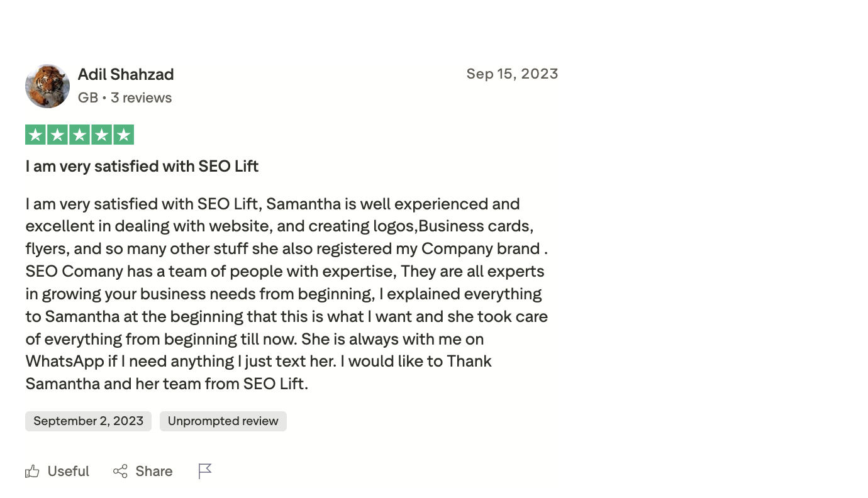This screenshot has height=498, width=868.
Task: Click the fifth green rating star
Action: tap(123, 135)
